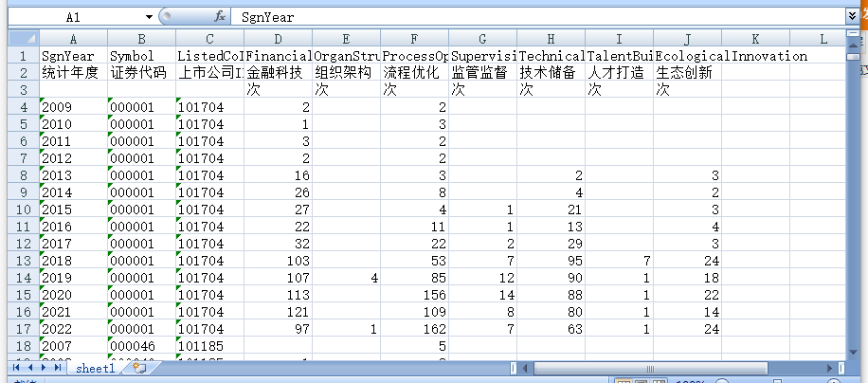This screenshot has width=868, height=383.
Task: Click the vertical scrollbar thumb
Action: point(854,57)
